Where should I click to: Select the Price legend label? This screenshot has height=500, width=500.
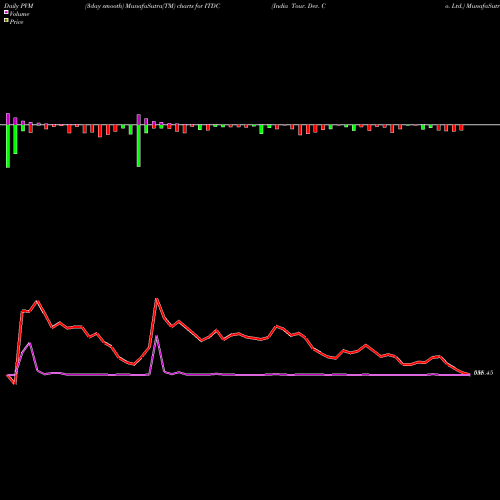pyautogui.click(x=16, y=22)
